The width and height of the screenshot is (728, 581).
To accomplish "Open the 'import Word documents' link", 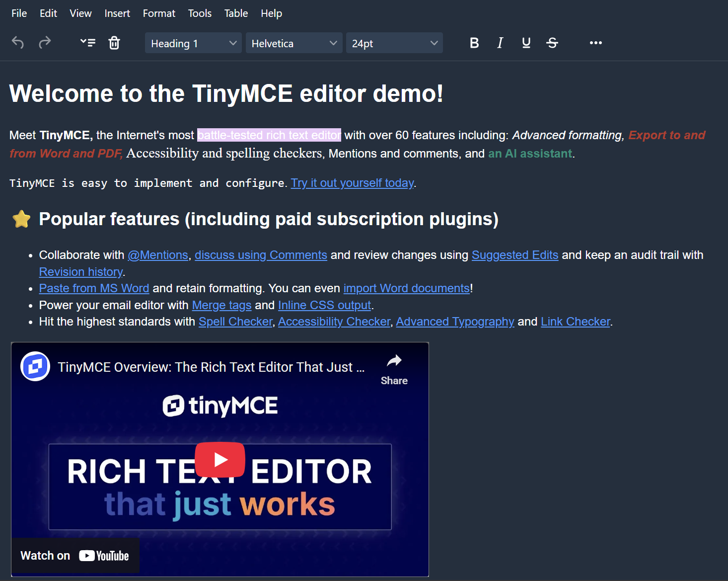I will pyautogui.click(x=407, y=288).
